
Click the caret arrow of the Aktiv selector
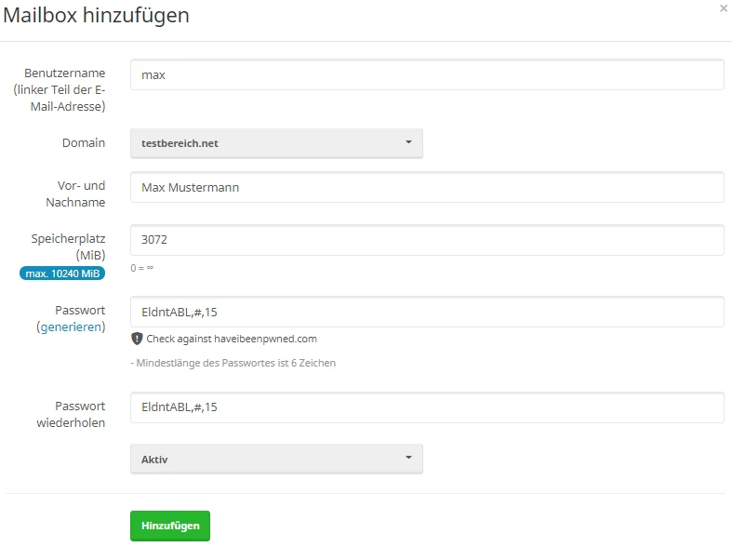[408, 459]
